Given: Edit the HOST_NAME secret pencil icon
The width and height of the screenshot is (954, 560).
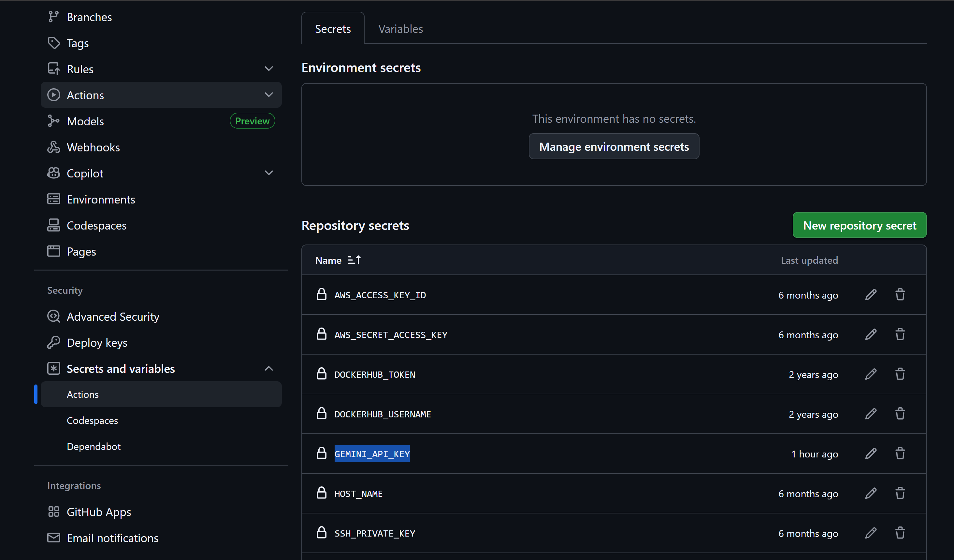Looking at the screenshot, I should (x=871, y=493).
